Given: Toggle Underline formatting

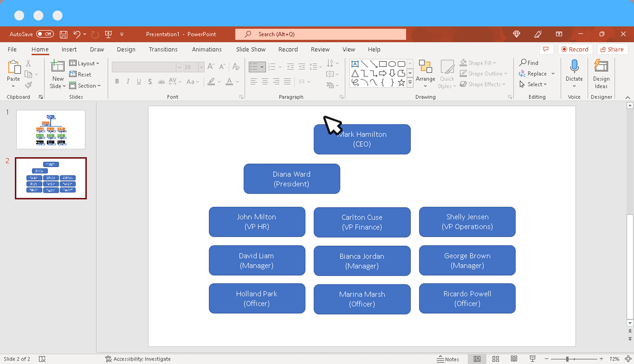Looking at the screenshot, I should coord(139,82).
